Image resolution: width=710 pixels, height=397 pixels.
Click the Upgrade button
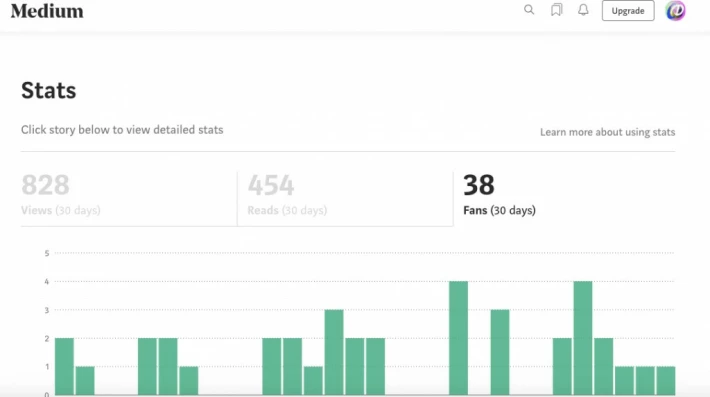[628, 11]
